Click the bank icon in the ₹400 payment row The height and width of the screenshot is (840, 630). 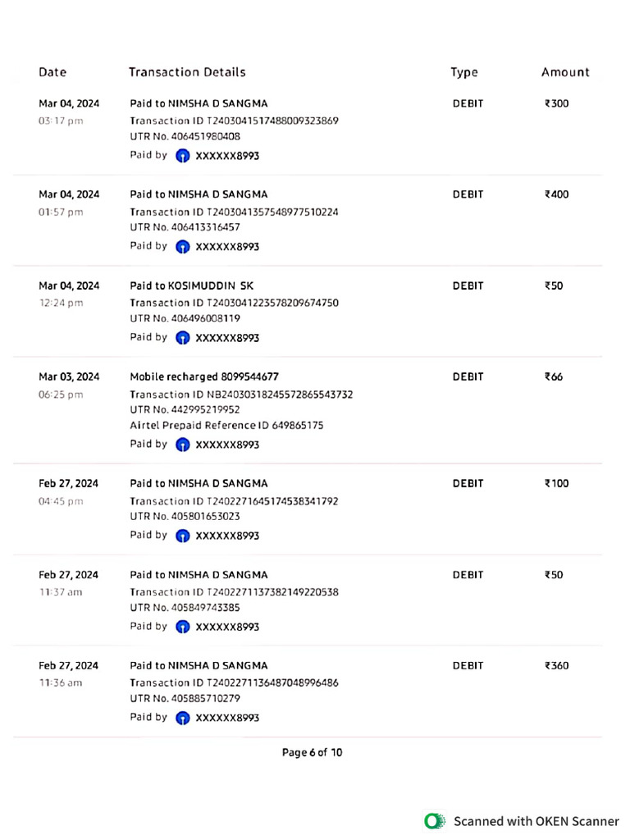pyautogui.click(x=184, y=247)
